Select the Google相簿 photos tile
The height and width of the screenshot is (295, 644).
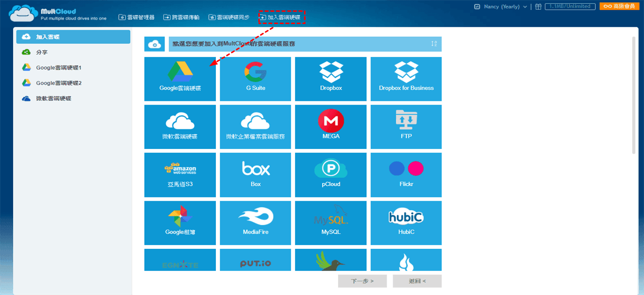pos(180,223)
